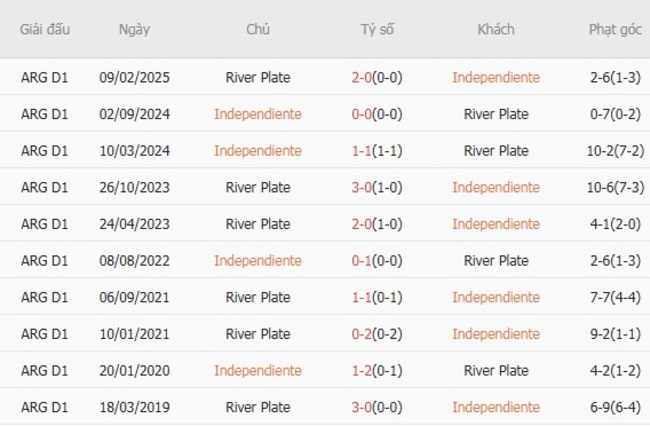This screenshot has height=426, width=650.
Task: Click the 3-0 score for 18/03/2019 match
Action: [362, 407]
